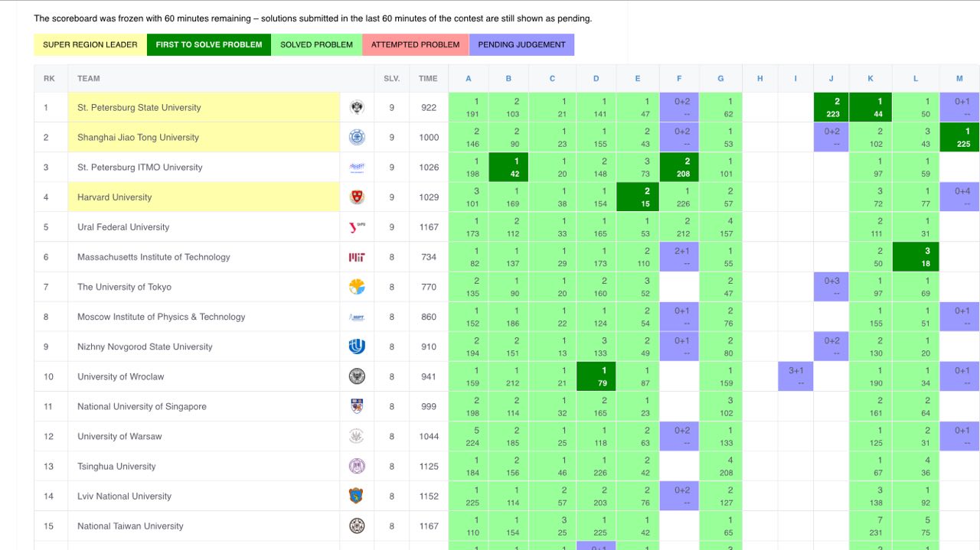
Task: Click the Harvard University crest icon
Action: click(357, 197)
